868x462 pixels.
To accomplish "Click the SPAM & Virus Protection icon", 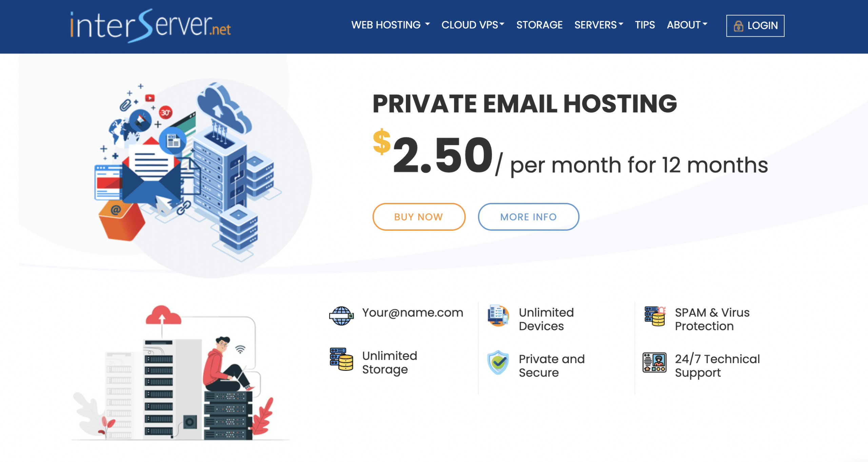I will (x=654, y=316).
